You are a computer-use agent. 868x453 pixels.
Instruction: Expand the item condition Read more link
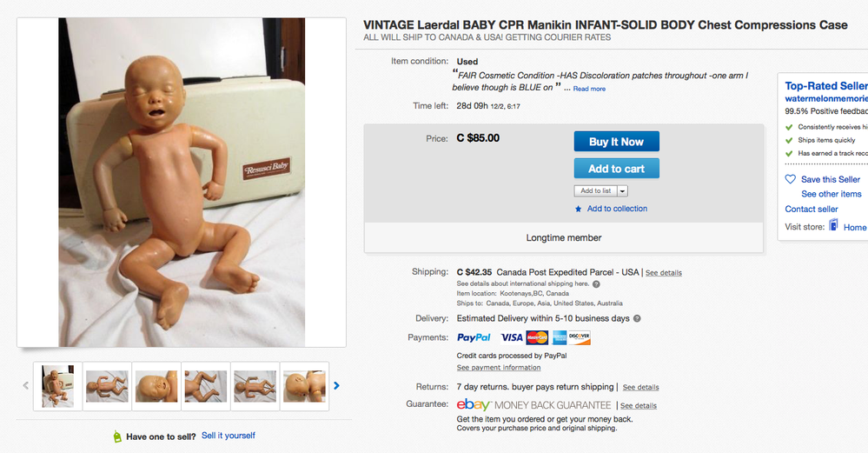(x=589, y=89)
